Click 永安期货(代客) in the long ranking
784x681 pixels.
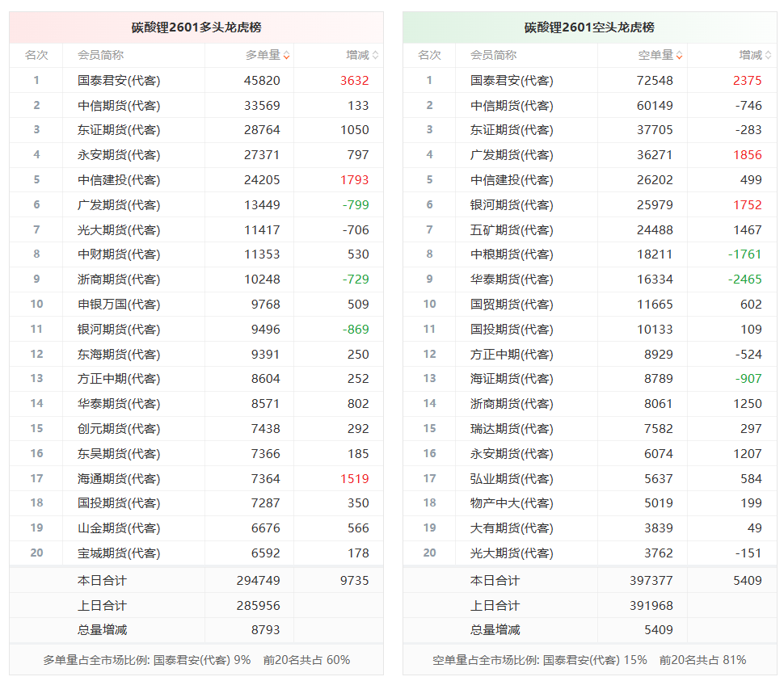(x=119, y=155)
